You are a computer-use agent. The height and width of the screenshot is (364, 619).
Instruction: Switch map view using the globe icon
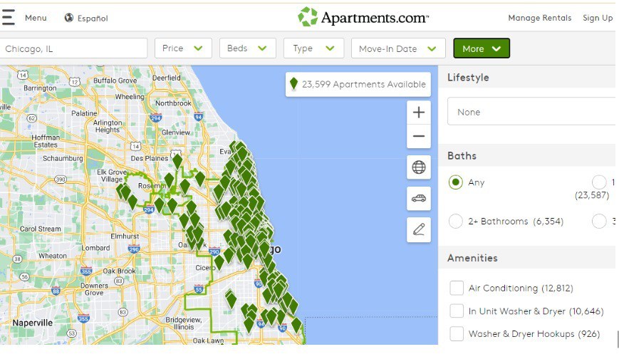coord(419,167)
